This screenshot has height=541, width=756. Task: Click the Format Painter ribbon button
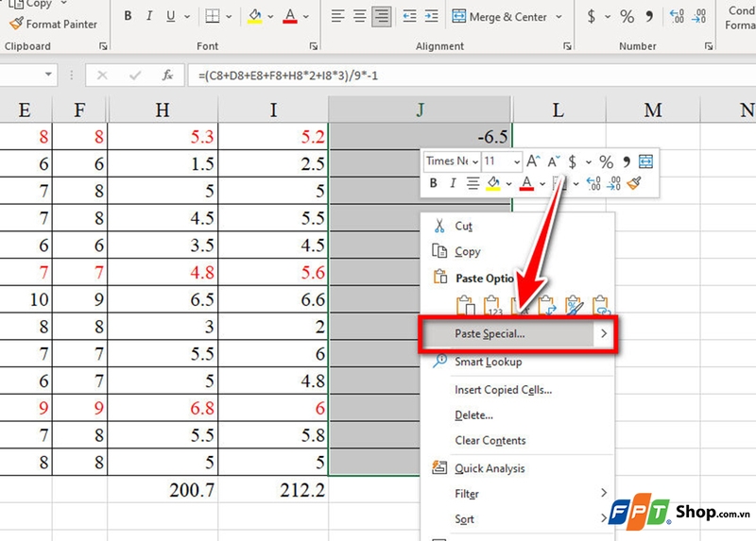coord(53,24)
